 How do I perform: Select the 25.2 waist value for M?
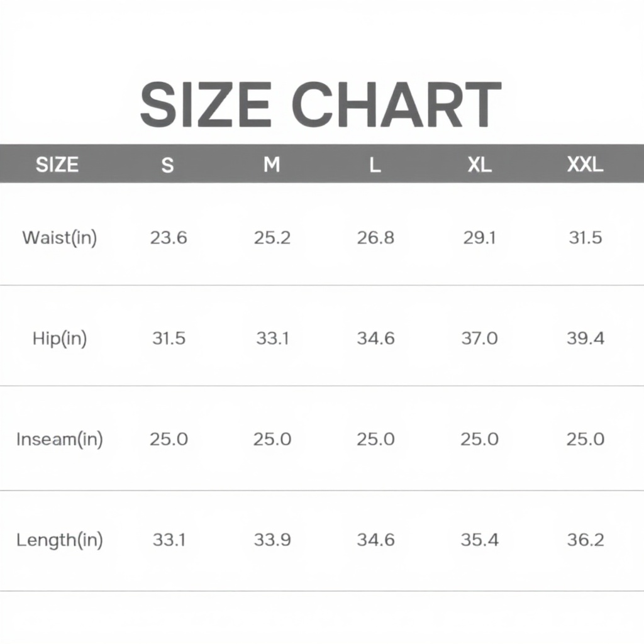pos(272,238)
